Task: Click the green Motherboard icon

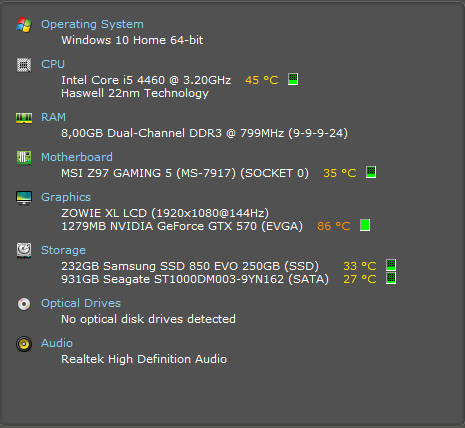Action: tap(24, 158)
